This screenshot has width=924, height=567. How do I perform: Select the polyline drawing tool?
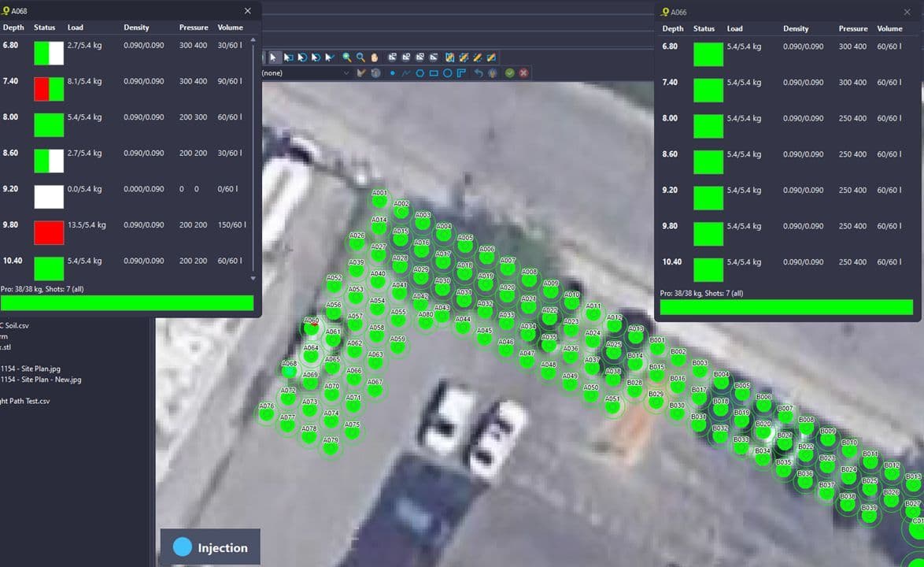405,72
